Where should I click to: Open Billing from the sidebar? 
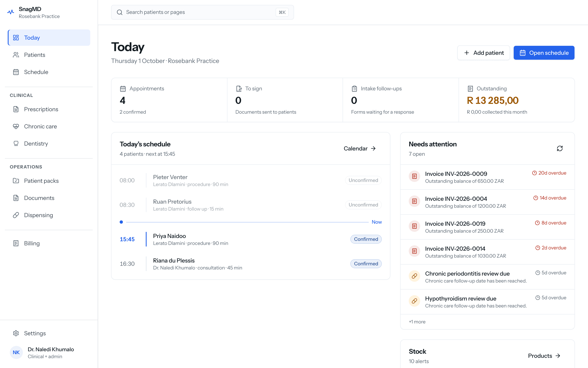click(x=49, y=243)
